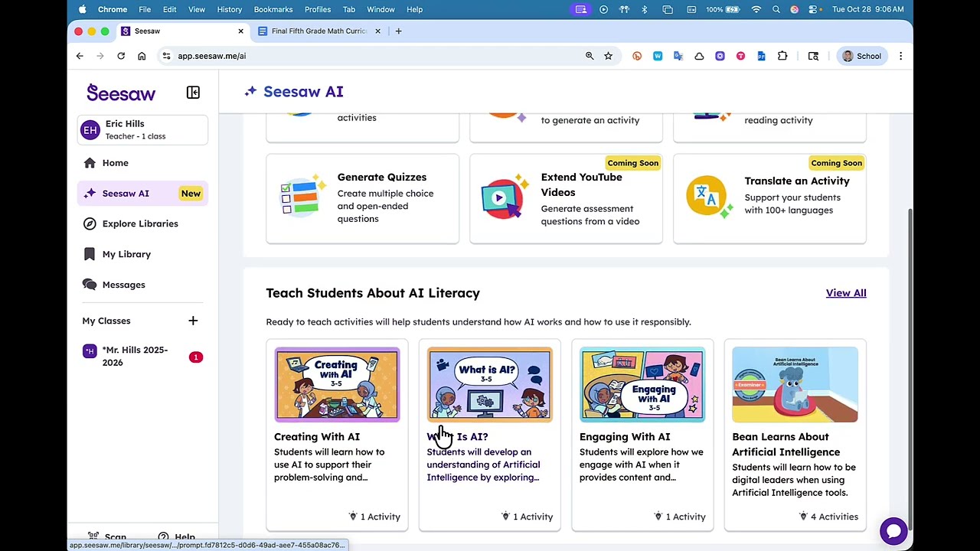The image size is (980, 551).
Task: Open Engaging With AI thumbnail
Action: (642, 385)
